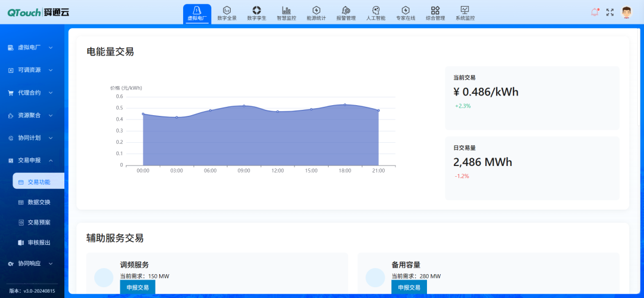
Task: Select the 审核报出 submenu item
Action: click(x=39, y=243)
